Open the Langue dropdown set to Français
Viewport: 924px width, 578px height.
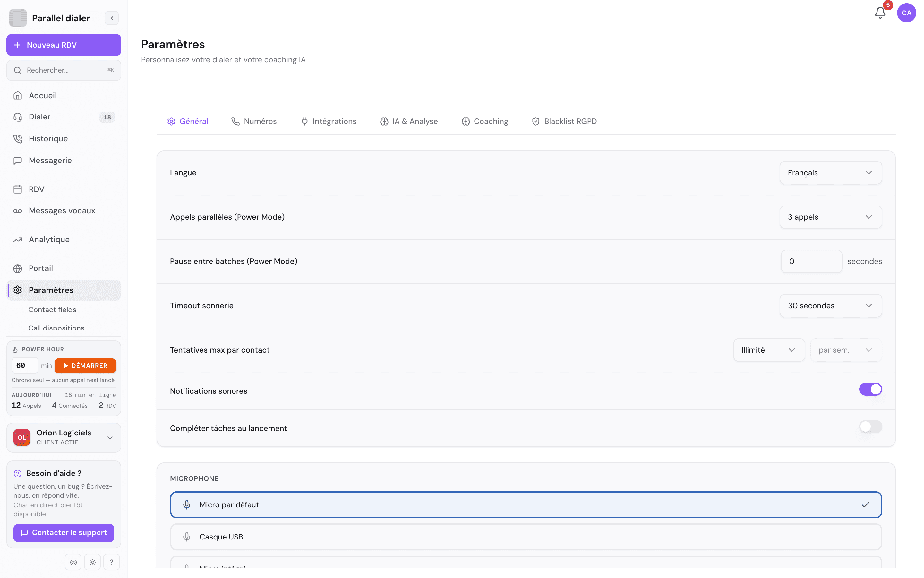click(x=830, y=173)
